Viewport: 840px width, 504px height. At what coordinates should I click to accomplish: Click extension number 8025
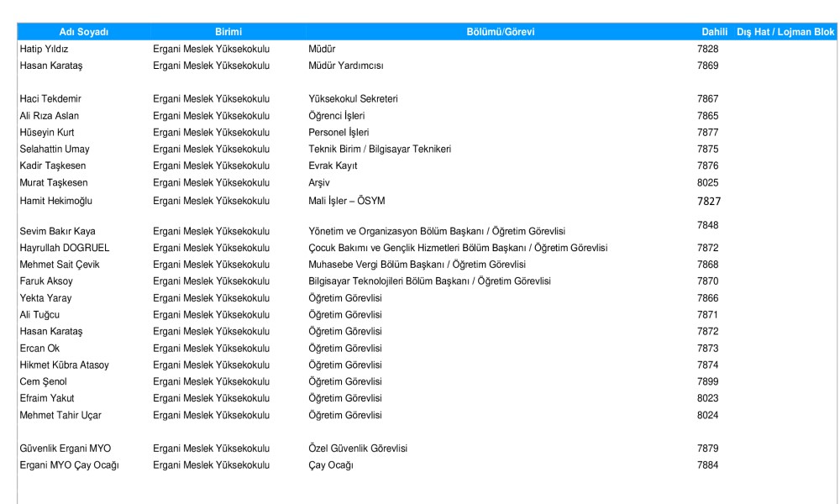(x=707, y=182)
